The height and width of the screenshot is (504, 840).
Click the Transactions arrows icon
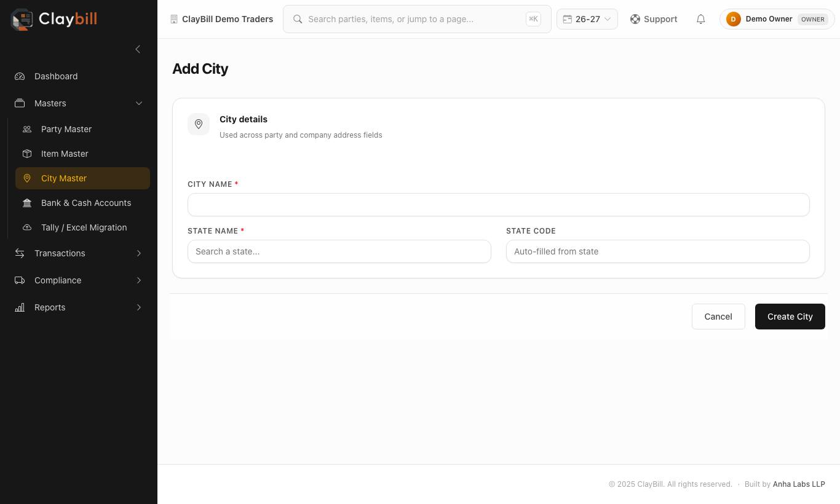pos(20,253)
